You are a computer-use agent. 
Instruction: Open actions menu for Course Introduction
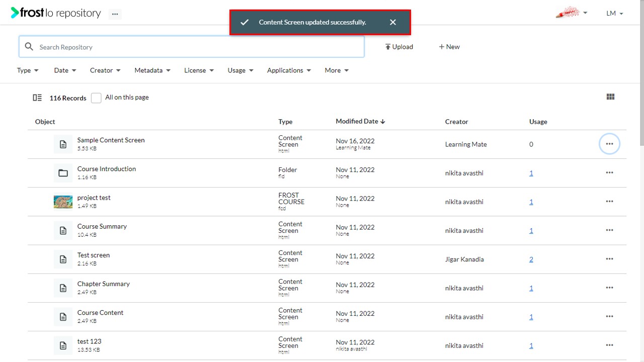[609, 173]
